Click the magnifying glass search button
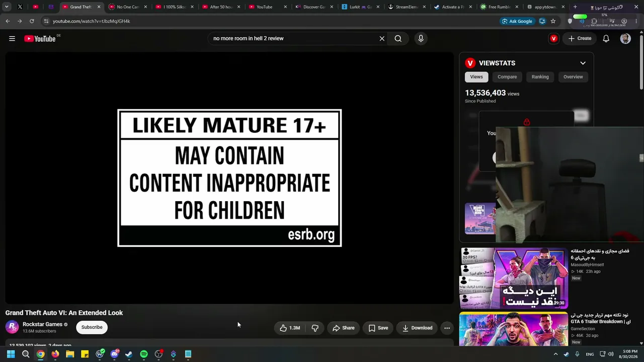Screen dimensions: 644x362 [398, 39]
